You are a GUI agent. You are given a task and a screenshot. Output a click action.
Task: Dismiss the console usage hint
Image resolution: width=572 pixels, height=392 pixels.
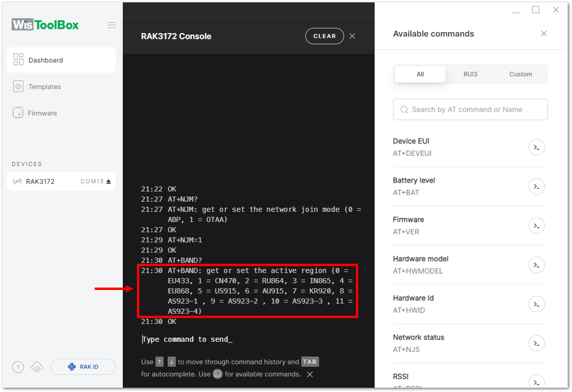point(310,374)
